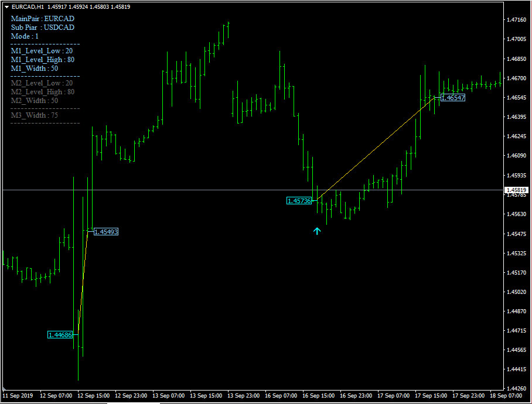The height and width of the screenshot is (404, 532).
Task: Click the long yellow trade line
Action: click(375, 149)
